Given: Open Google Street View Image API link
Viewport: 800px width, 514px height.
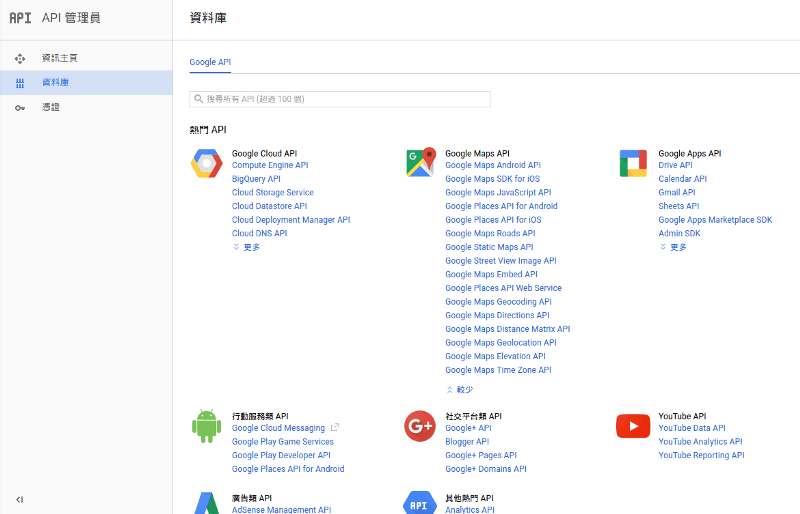Looking at the screenshot, I should tap(501, 261).
